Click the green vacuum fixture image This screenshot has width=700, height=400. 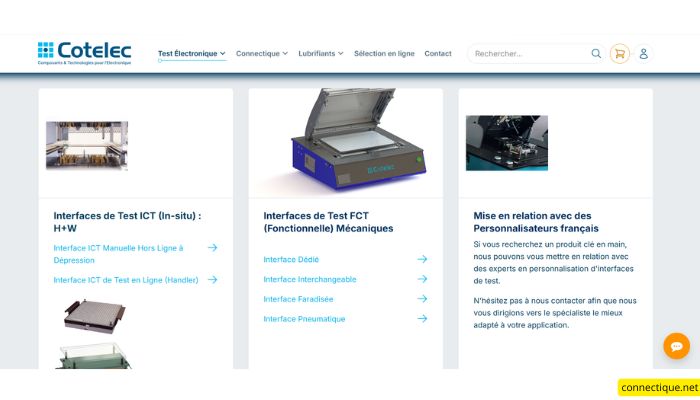tap(94, 356)
